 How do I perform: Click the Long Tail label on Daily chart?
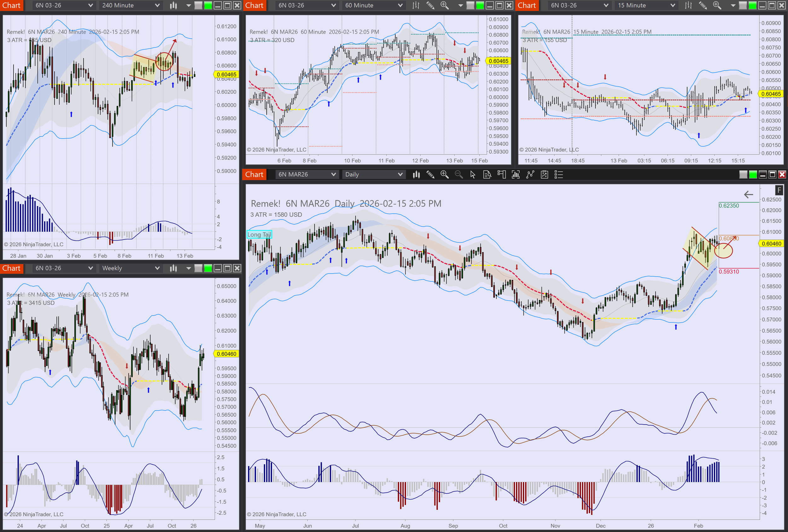click(259, 234)
